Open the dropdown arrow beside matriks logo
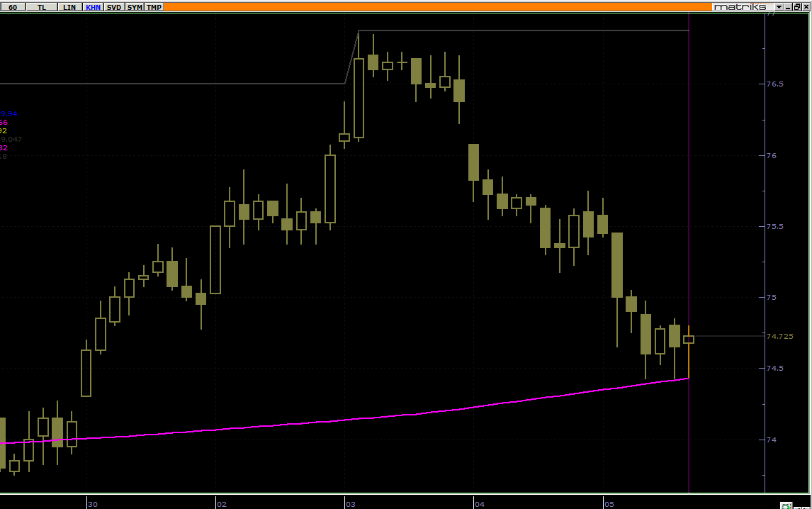 779,7
